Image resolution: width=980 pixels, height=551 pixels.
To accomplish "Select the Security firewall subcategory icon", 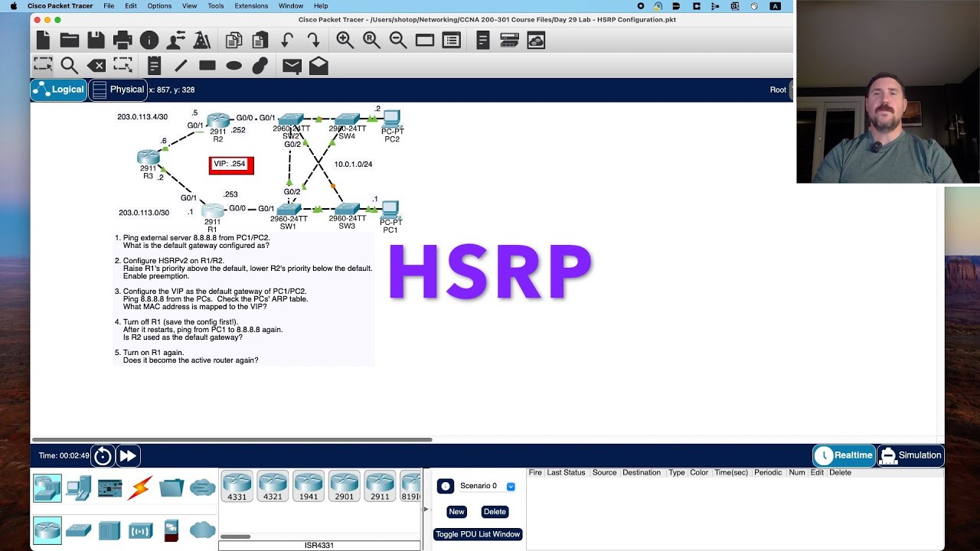I will pyautogui.click(x=171, y=530).
